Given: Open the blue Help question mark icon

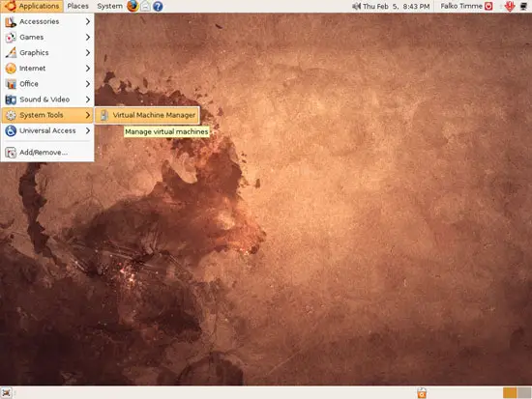Looking at the screenshot, I should click(x=158, y=6).
